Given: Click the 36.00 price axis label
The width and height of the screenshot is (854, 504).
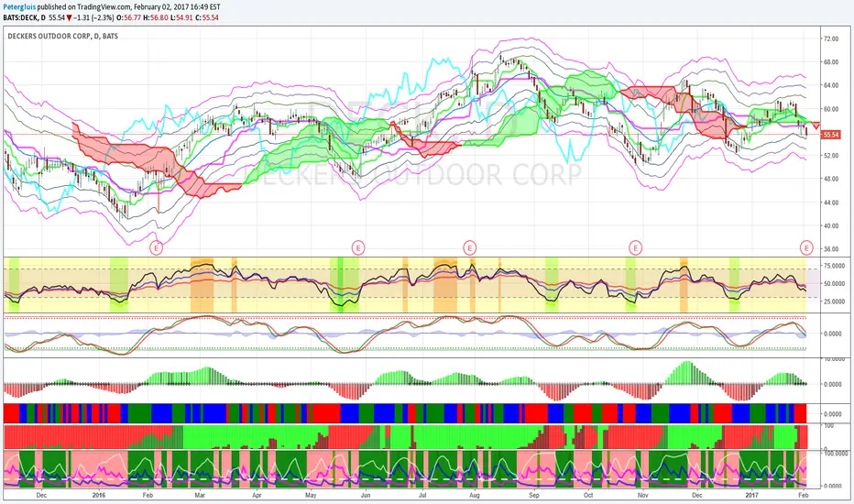Looking at the screenshot, I should point(831,249).
